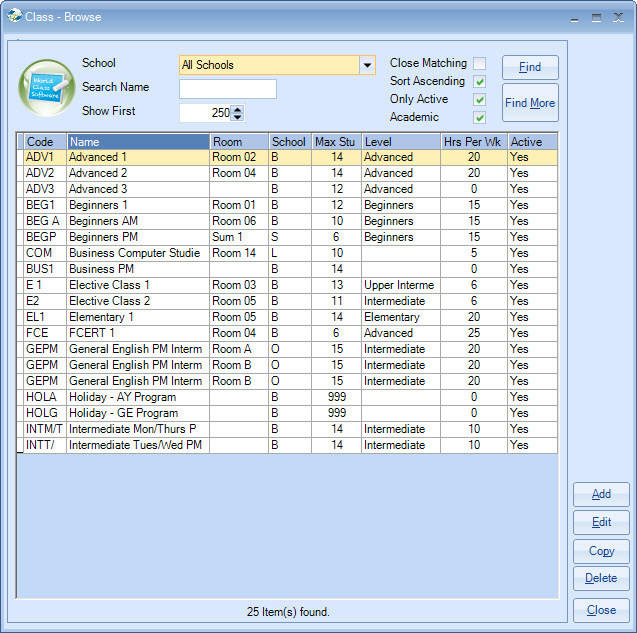Click the 25 hours cell for FCERT 1
The width and height of the screenshot is (637, 633).
point(474,333)
